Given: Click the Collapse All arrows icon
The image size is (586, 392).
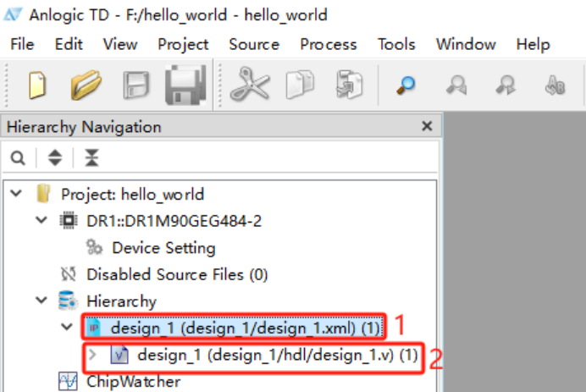Looking at the screenshot, I should pos(91,157).
